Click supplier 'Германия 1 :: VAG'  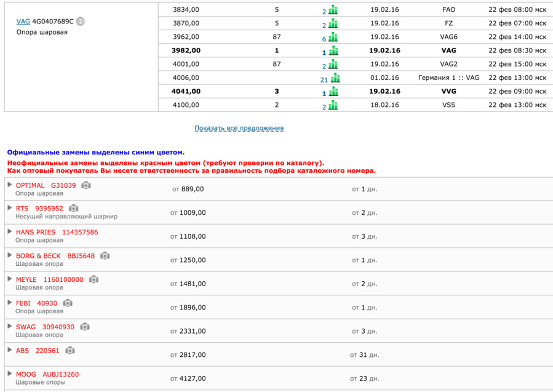pyautogui.click(x=448, y=78)
